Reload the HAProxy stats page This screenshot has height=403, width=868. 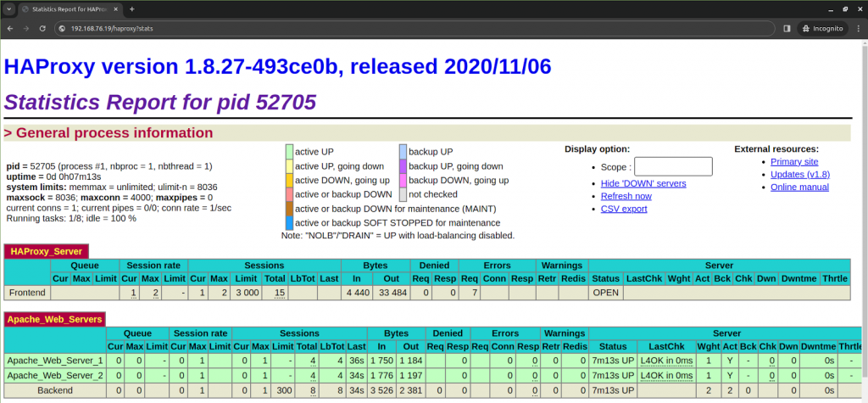[x=42, y=28]
